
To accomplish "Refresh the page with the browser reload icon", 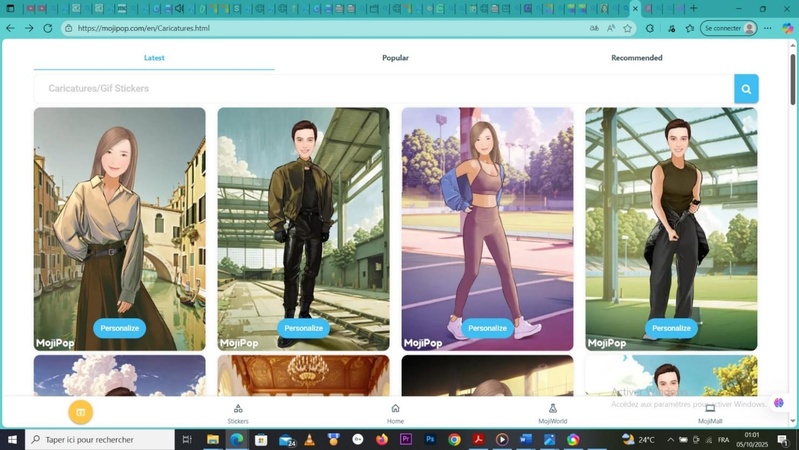I will pyautogui.click(x=47, y=28).
